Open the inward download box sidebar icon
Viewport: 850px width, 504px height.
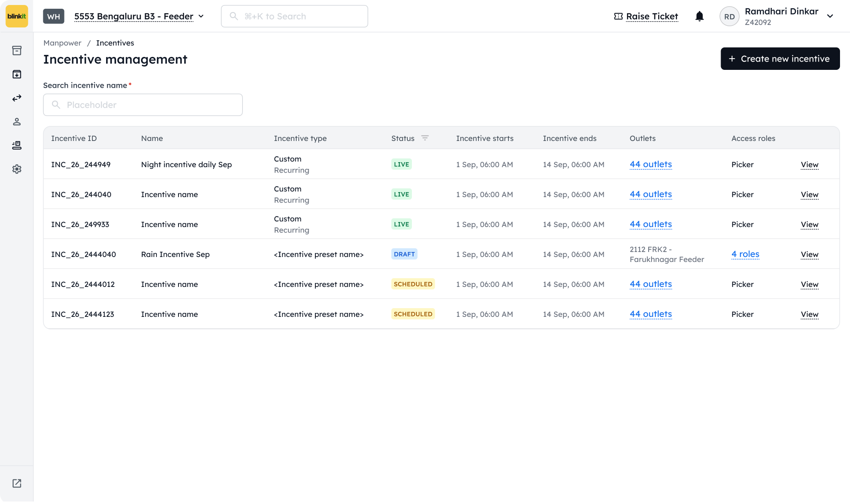[17, 74]
